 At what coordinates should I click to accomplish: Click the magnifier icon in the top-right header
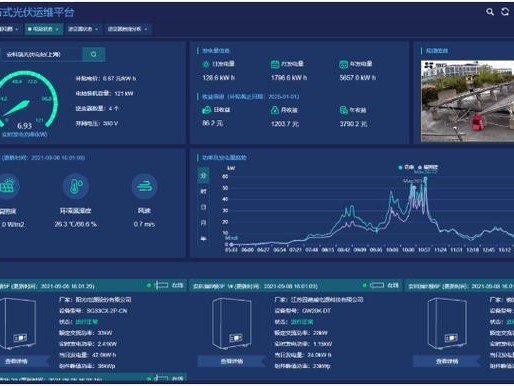click(489, 12)
